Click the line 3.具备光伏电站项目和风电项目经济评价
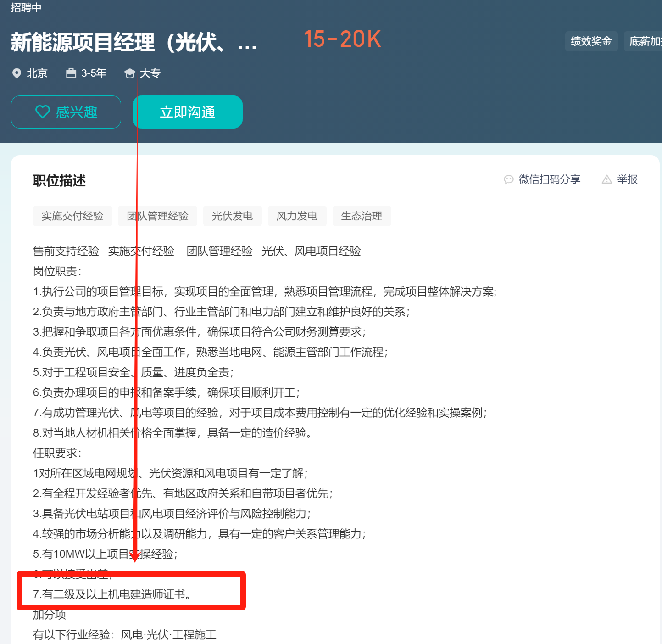This screenshot has height=644, width=662. pos(172,514)
